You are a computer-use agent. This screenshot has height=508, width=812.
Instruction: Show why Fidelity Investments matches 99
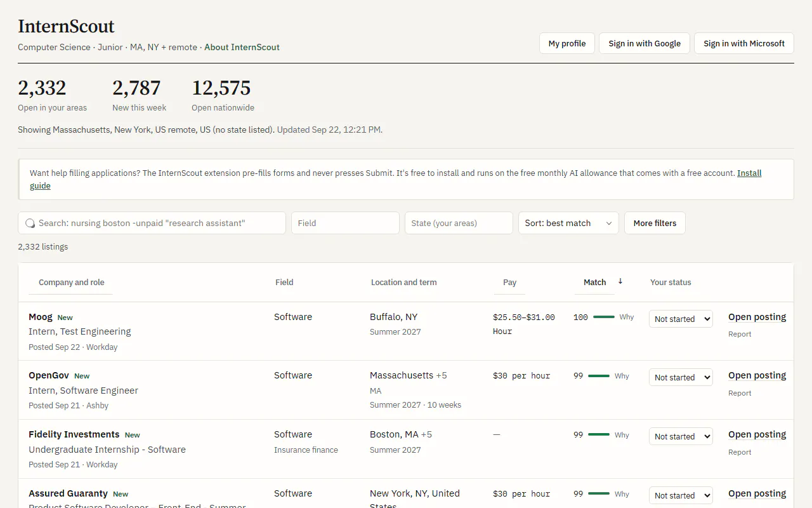[622, 435]
